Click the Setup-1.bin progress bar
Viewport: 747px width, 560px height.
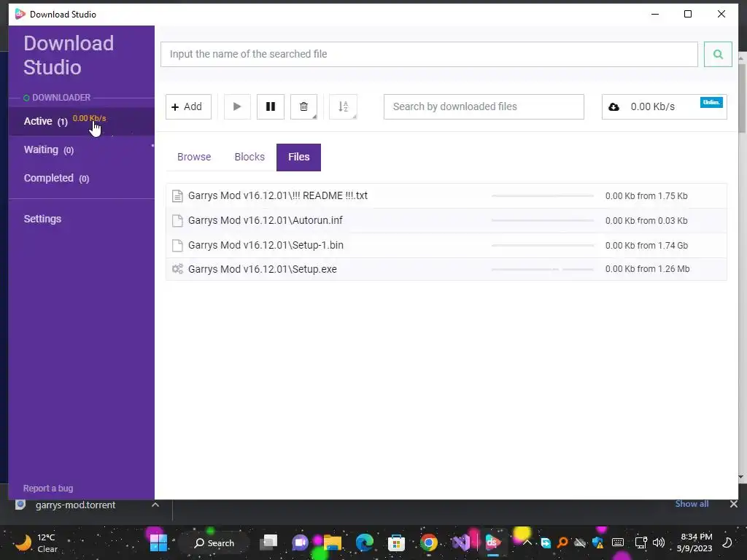(x=543, y=245)
